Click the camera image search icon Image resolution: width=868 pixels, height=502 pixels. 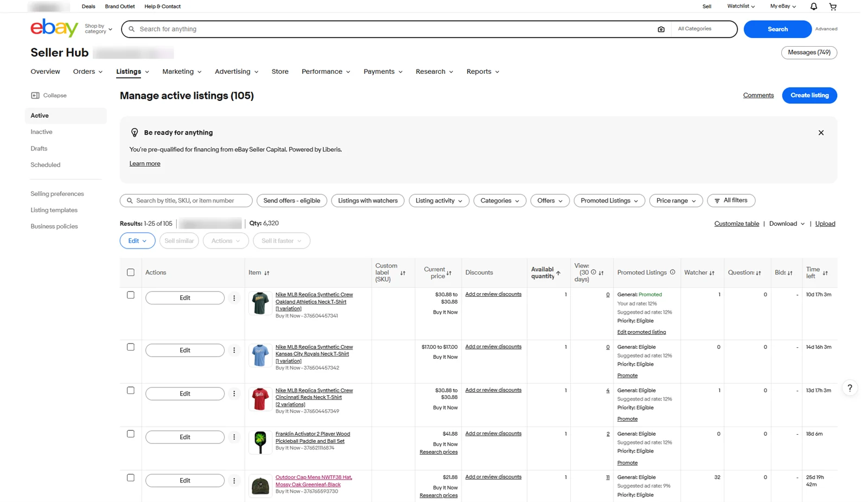tap(661, 29)
